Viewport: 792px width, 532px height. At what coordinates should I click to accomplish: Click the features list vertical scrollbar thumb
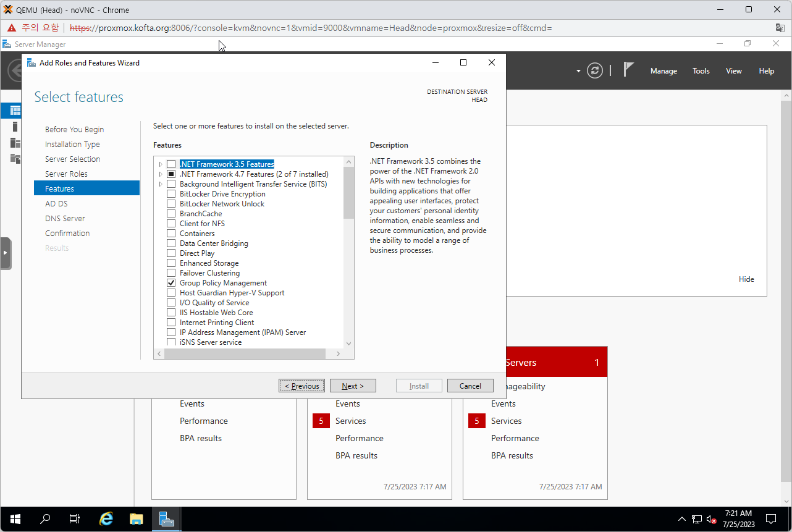click(348, 192)
